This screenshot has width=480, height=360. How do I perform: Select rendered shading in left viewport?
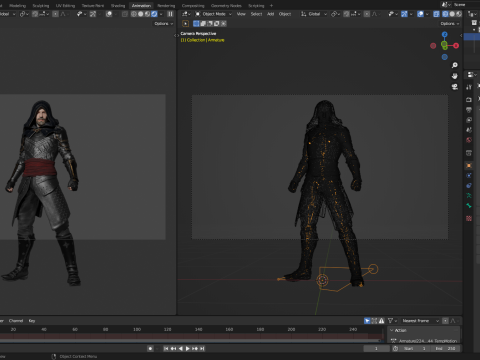pos(154,14)
